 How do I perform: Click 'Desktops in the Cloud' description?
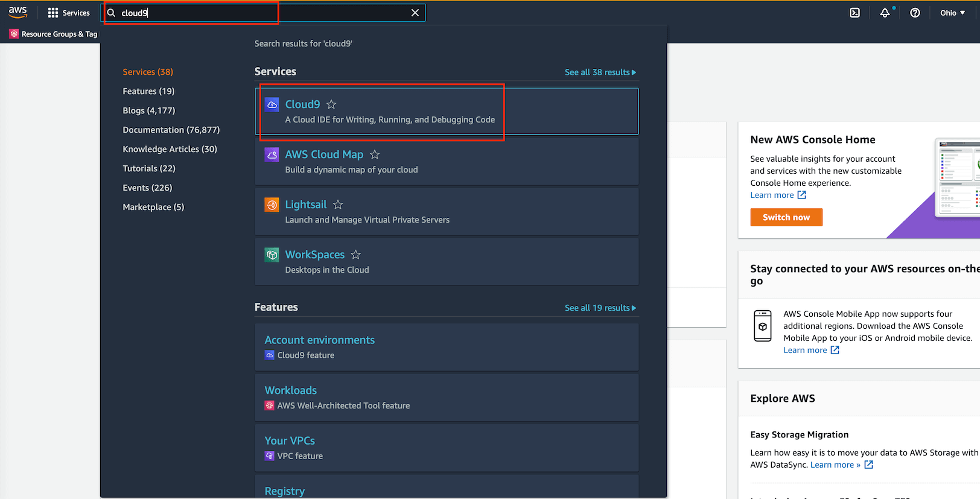pos(326,270)
